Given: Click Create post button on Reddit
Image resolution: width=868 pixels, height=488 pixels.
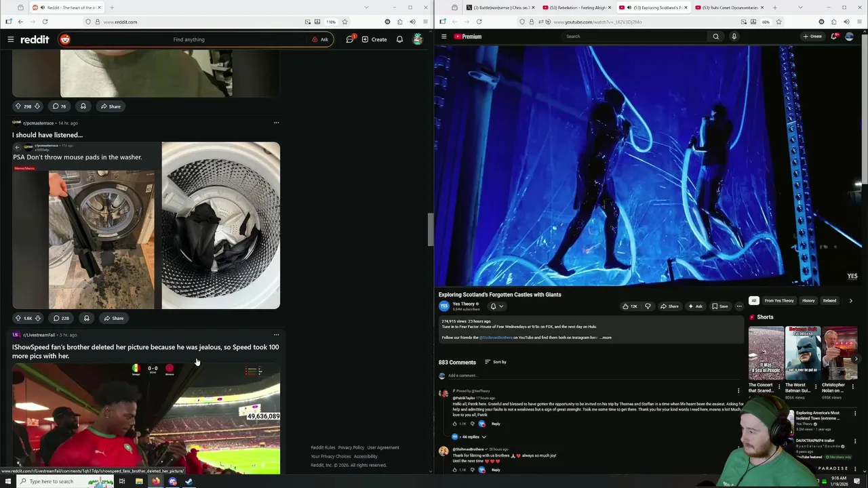Looking at the screenshot, I should 374,39.
